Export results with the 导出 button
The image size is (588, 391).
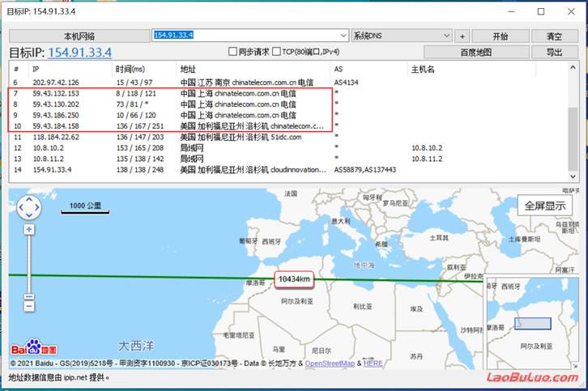click(554, 52)
